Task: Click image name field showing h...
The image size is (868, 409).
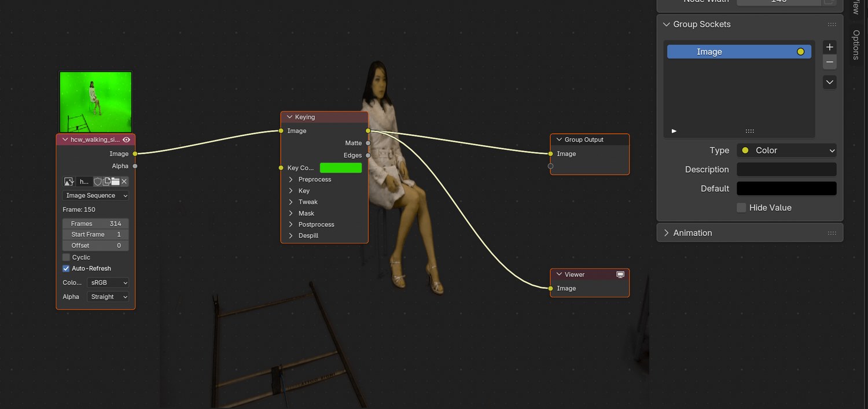Action: 84,182
